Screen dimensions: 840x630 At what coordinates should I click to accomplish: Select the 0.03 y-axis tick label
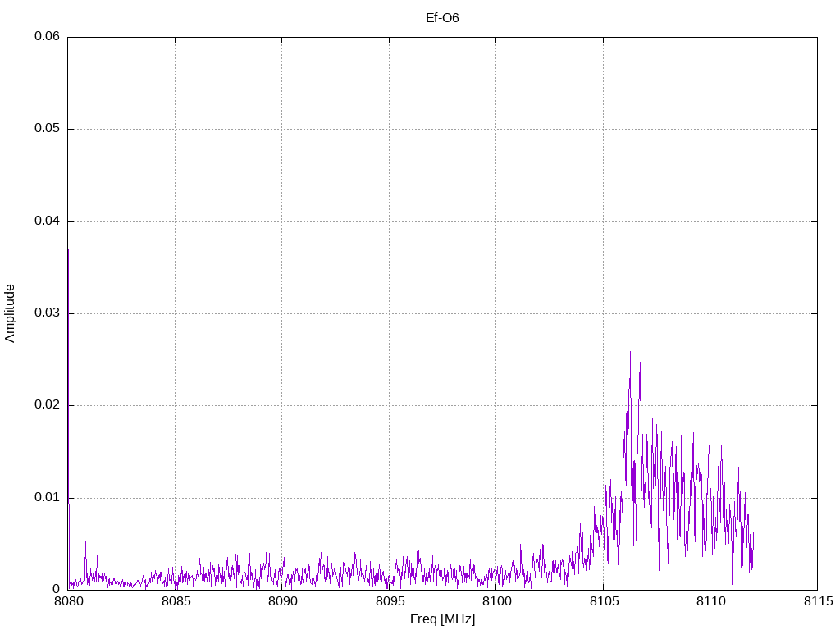click(x=47, y=313)
